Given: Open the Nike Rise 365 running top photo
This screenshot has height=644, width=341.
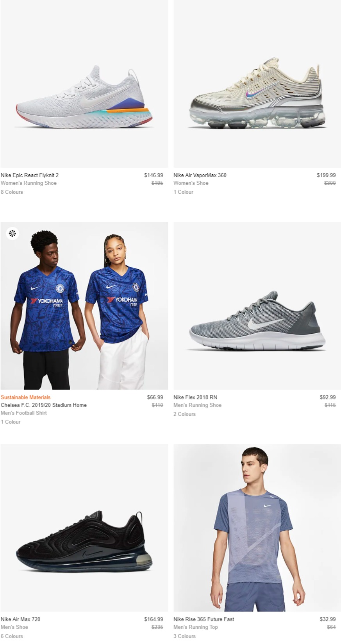Looking at the screenshot, I should click(257, 528).
